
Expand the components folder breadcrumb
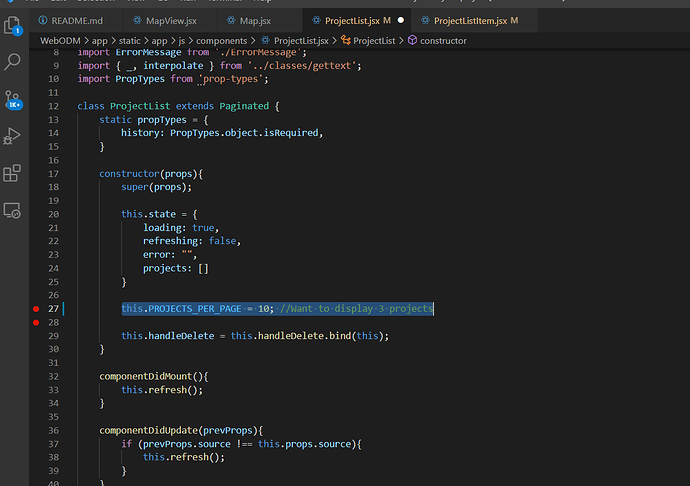(222, 41)
